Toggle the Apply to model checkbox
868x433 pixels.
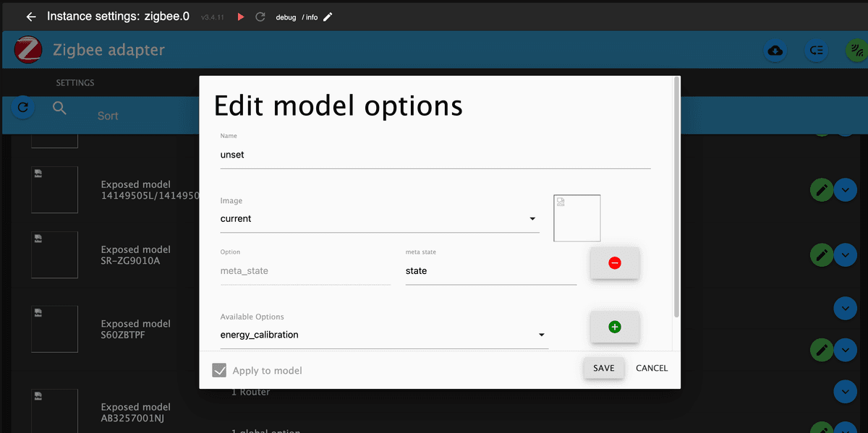[219, 370]
